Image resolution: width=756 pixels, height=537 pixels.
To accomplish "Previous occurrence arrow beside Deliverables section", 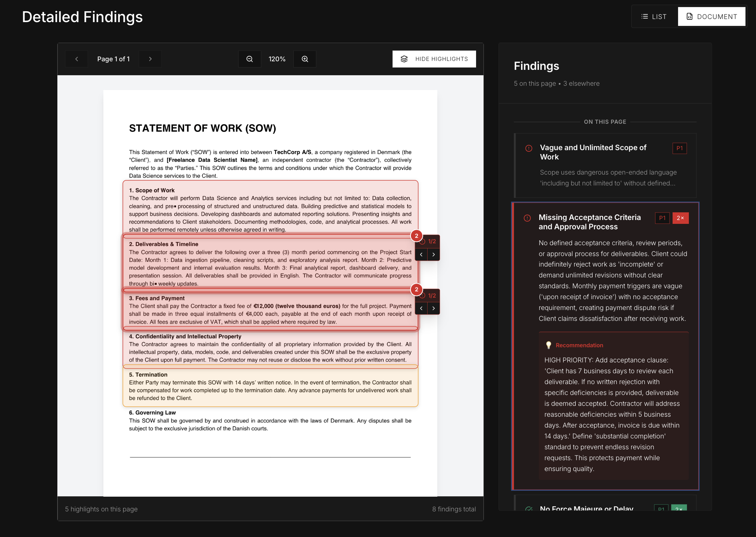I will coord(421,255).
